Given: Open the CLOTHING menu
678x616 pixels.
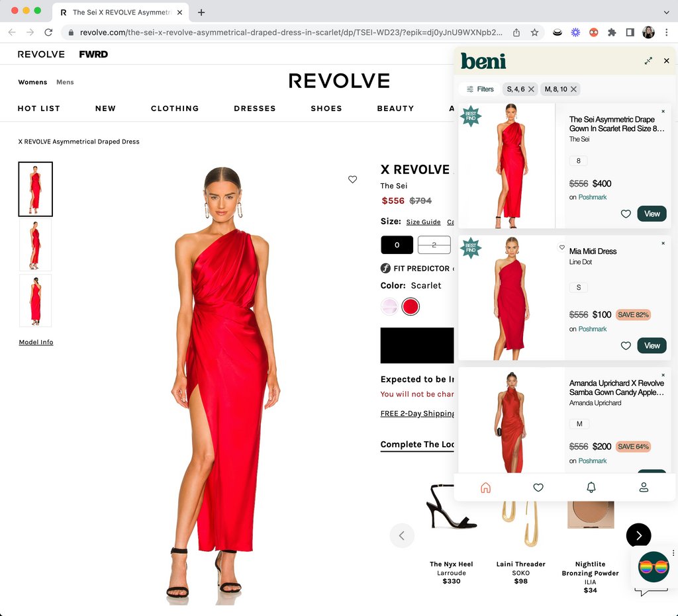Looking at the screenshot, I should [x=175, y=109].
